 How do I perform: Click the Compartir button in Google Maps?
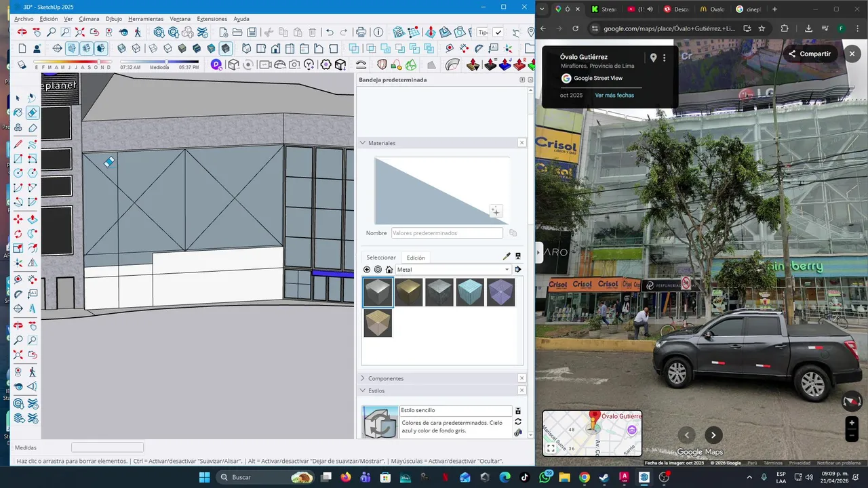tap(809, 54)
